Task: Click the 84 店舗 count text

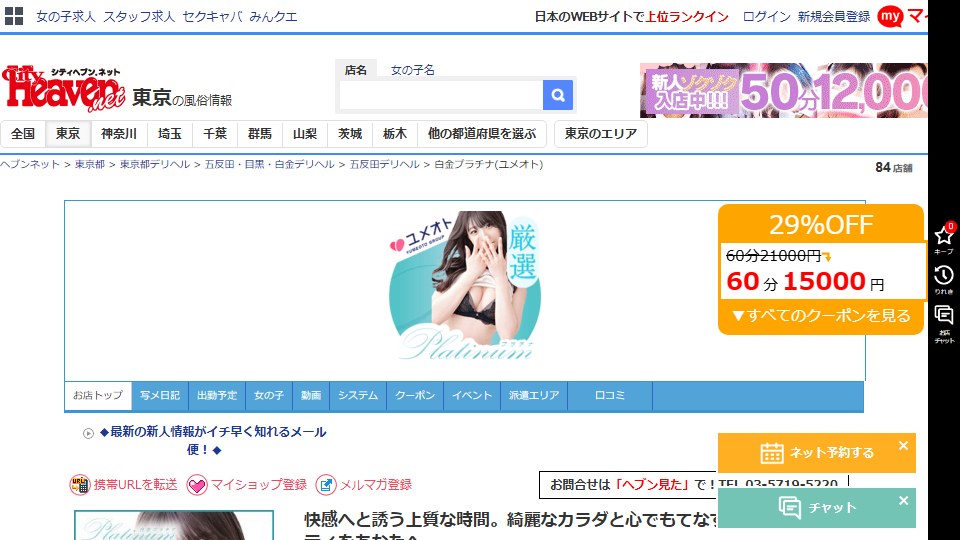Action: (894, 167)
